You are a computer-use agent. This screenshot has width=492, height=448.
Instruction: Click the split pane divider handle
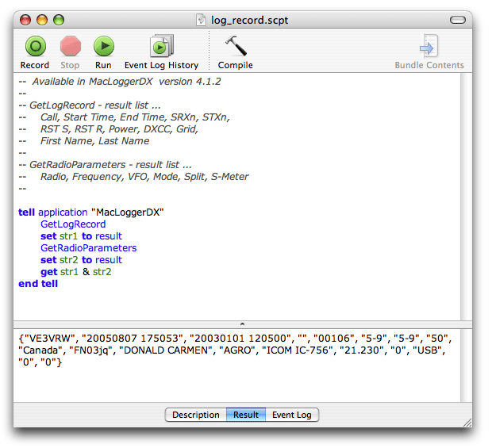point(243,324)
